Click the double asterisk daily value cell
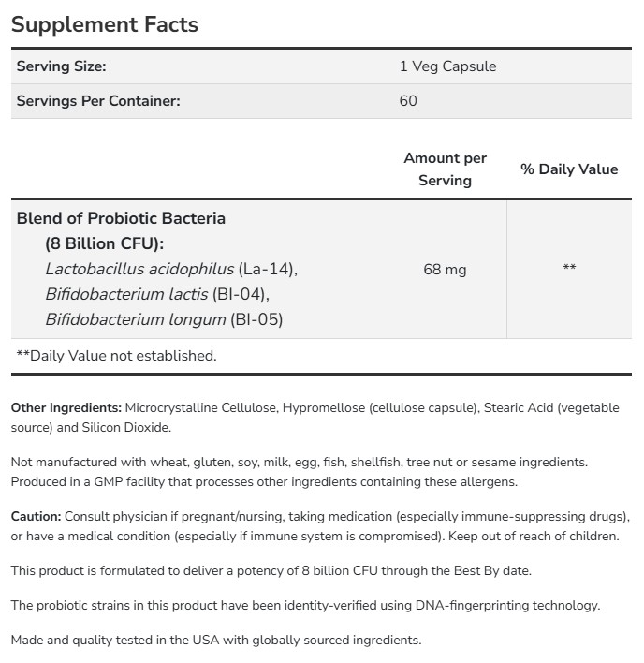 [x=569, y=269]
